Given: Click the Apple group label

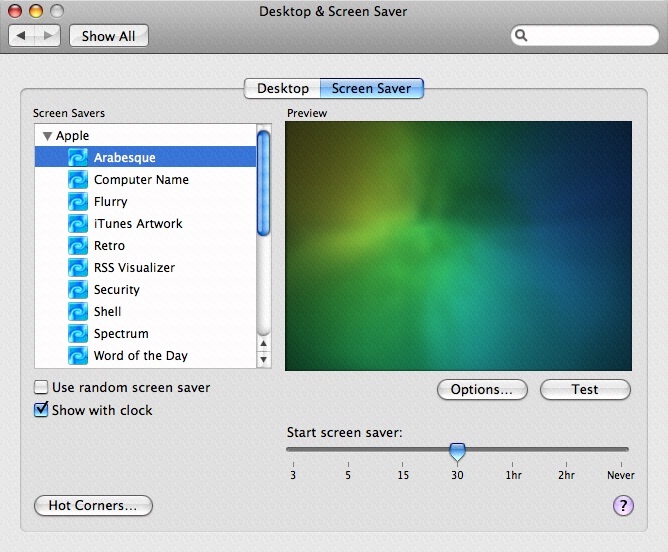Looking at the screenshot, I should (72, 135).
